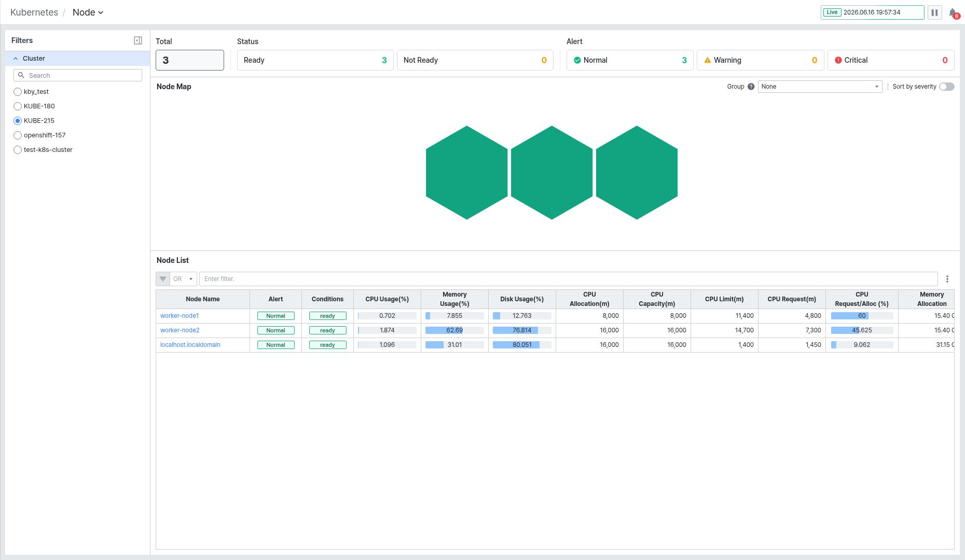This screenshot has width=965, height=560.
Task: Choose the test-k8s-cluster radio button
Action: [x=18, y=150]
